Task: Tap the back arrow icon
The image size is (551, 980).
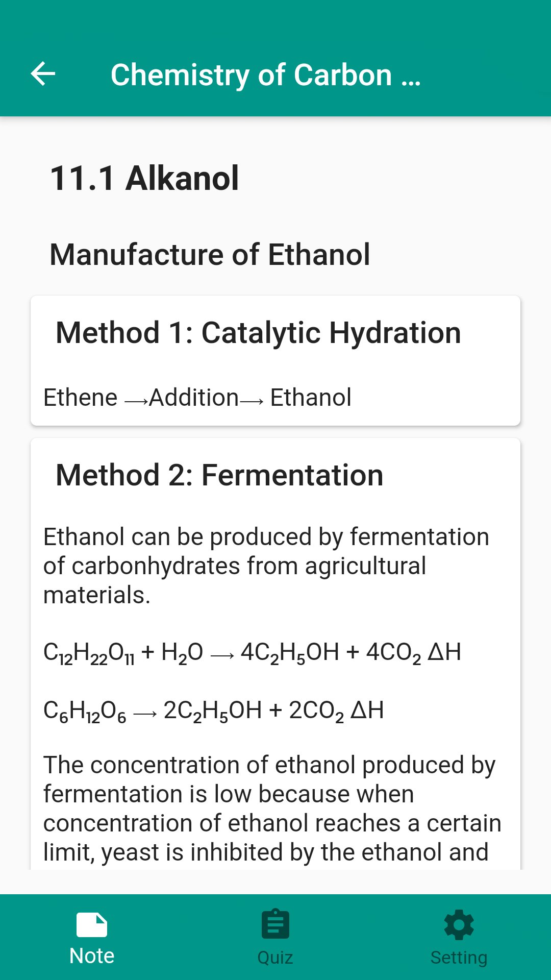Action: click(43, 75)
